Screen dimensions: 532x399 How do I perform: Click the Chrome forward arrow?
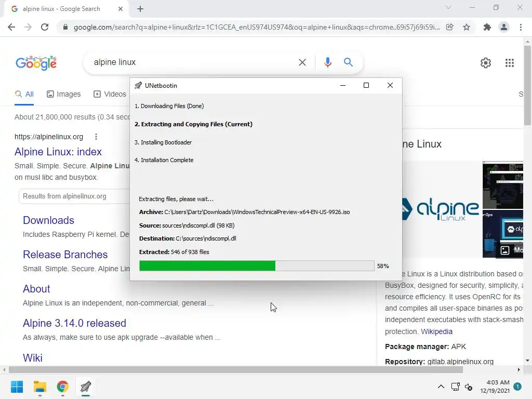(28, 27)
